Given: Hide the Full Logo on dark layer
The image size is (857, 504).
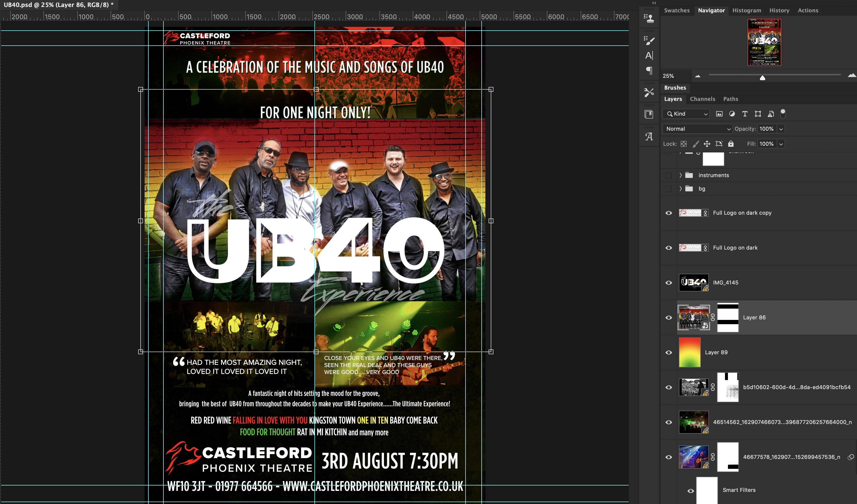Looking at the screenshot, I should (668, 248).
